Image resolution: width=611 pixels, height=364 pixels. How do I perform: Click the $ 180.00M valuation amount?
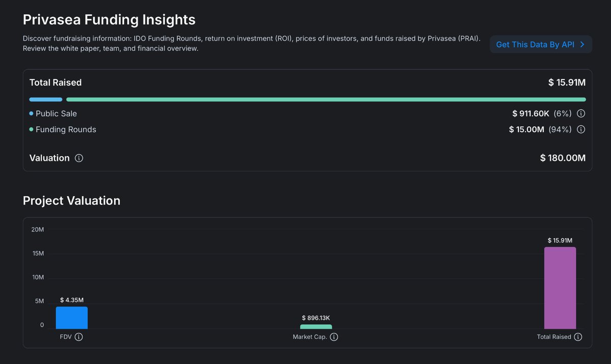pos(563,158)
